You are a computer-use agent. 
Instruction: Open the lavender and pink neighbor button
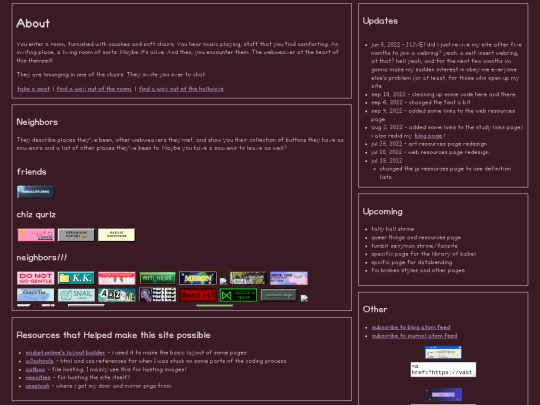coord(289,278)
